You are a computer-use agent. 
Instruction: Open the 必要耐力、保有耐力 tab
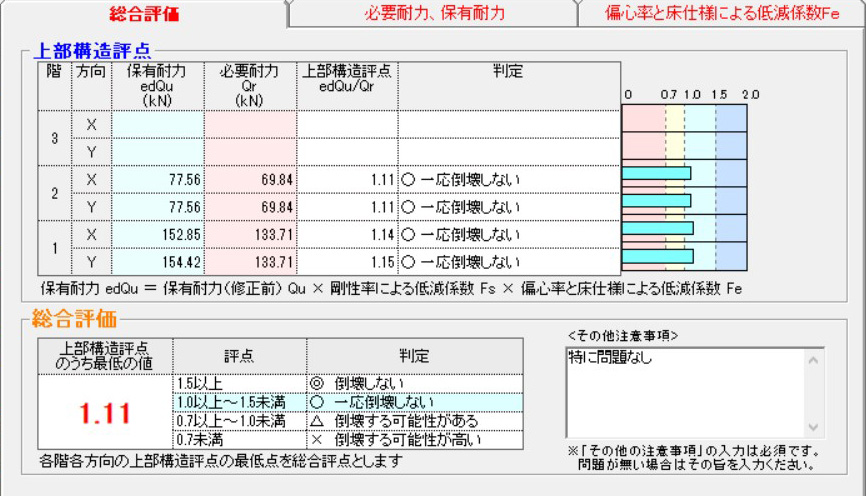pos(433,14)
